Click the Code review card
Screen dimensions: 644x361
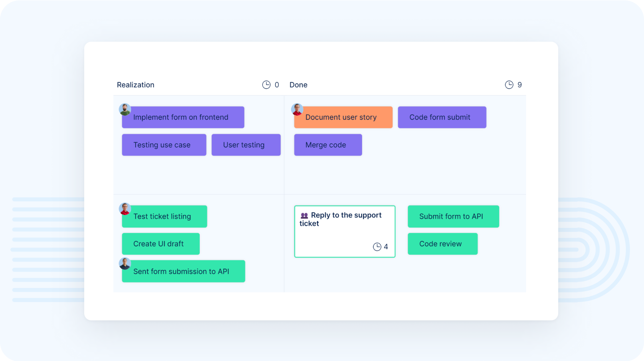point(442,244)
